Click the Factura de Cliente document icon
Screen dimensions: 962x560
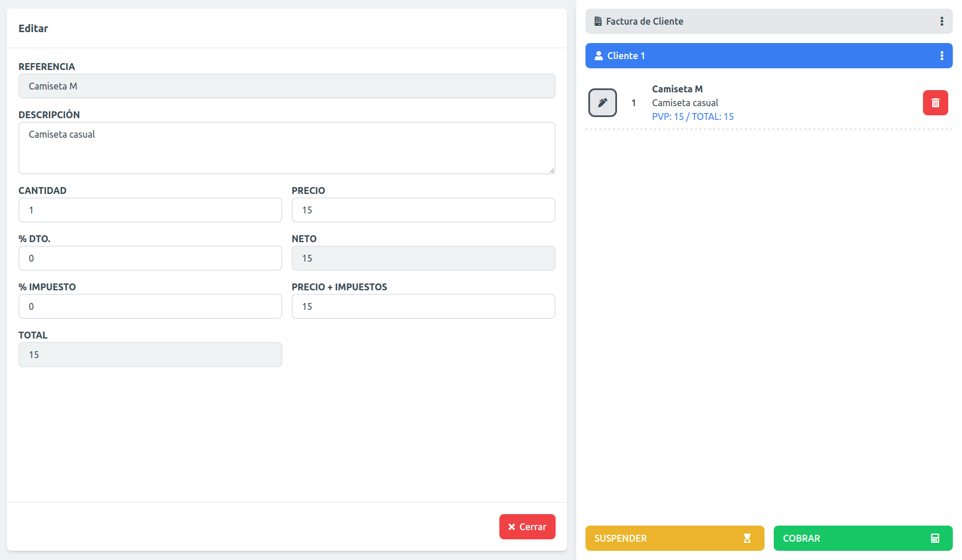(598, 21)
